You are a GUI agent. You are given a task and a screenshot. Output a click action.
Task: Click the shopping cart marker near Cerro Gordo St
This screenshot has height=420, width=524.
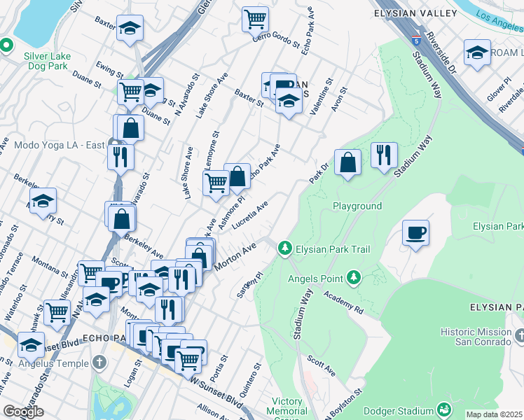pos(256,19)
